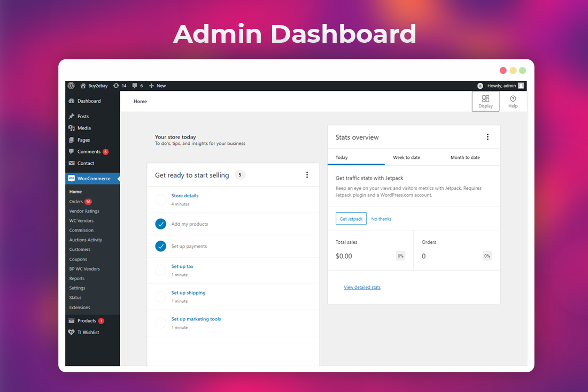The image size is (588, 392).
Task: Click the red macOS-style close dot
Action: (503, 71)
